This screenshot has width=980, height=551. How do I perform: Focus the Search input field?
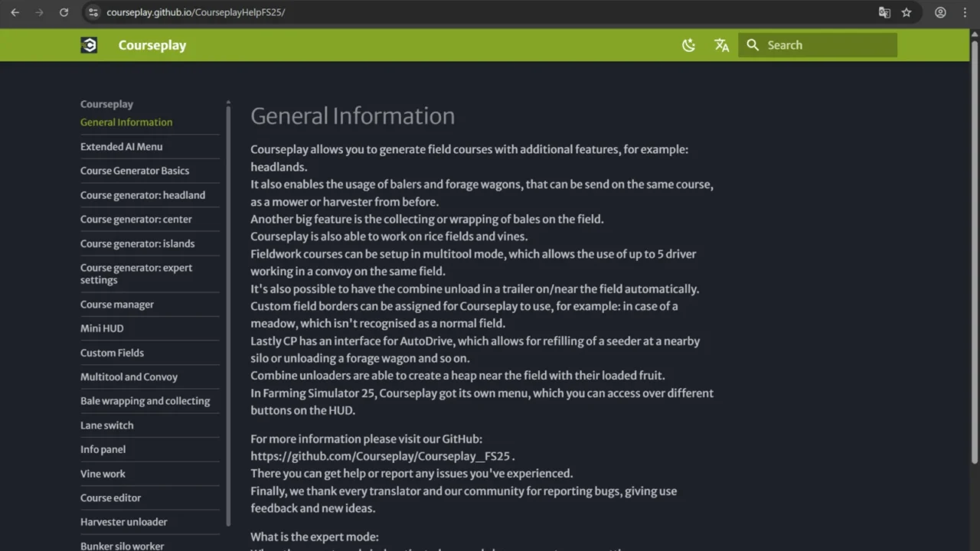coord(818,45)
